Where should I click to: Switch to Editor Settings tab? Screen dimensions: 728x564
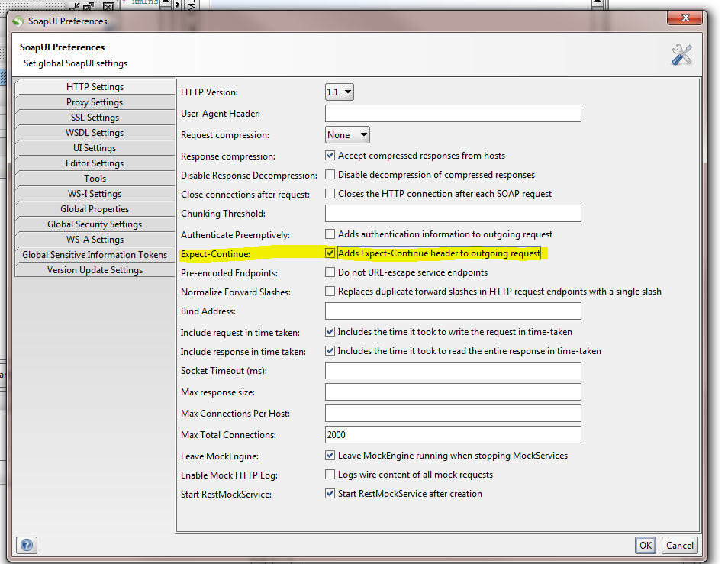[95, 163]
